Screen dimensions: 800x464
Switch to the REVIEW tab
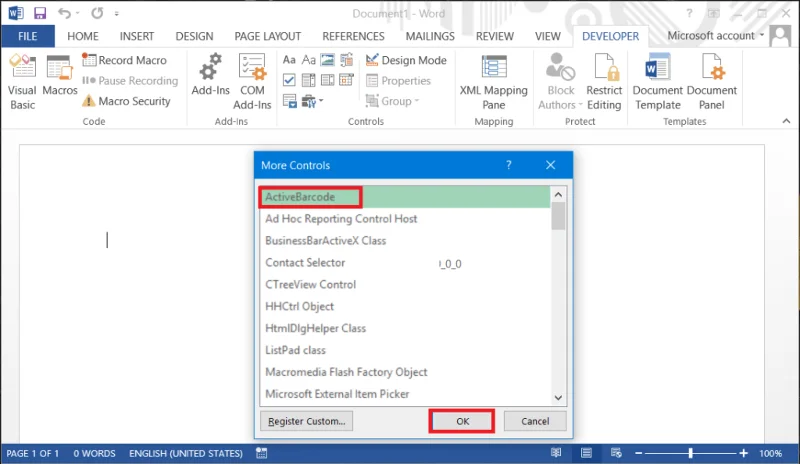494,36
